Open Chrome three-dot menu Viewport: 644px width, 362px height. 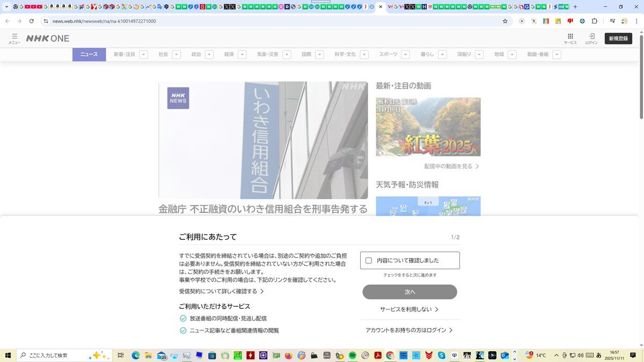point(636,21)
